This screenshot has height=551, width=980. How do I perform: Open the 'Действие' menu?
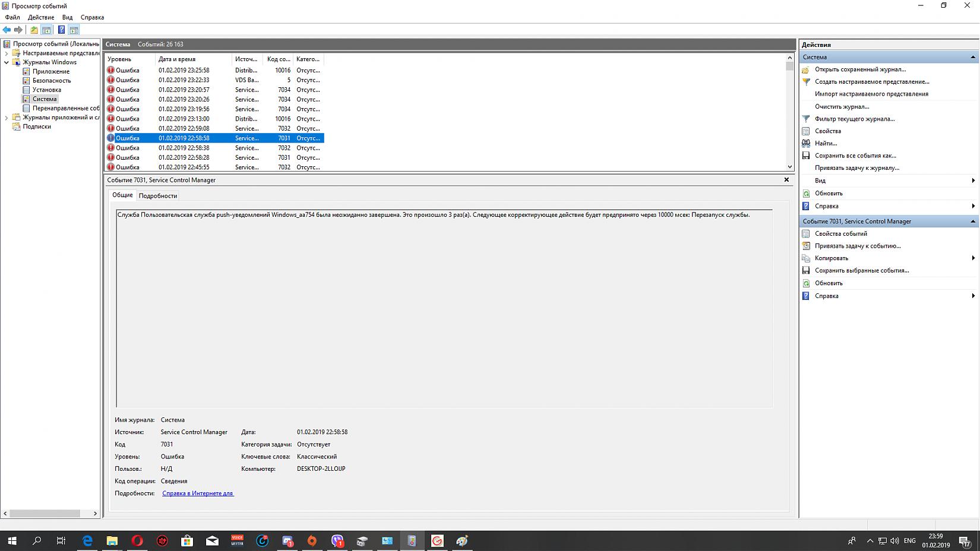point(41,17)
